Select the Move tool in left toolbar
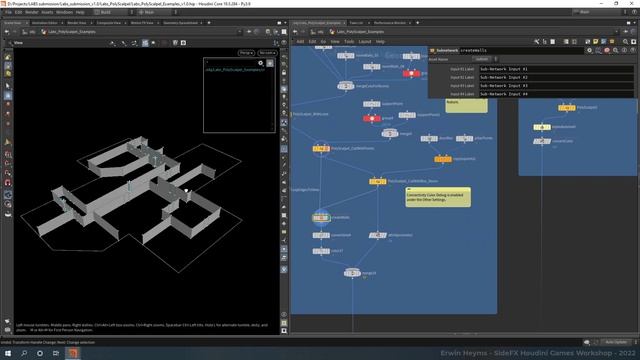 click(8, 96)
